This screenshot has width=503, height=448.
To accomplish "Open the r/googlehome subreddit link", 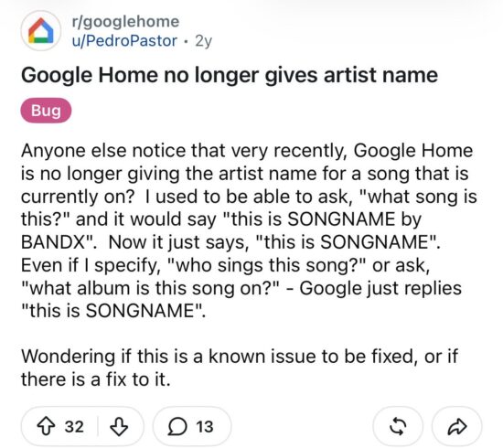I will pyautogui.click(x=125, y=22).
